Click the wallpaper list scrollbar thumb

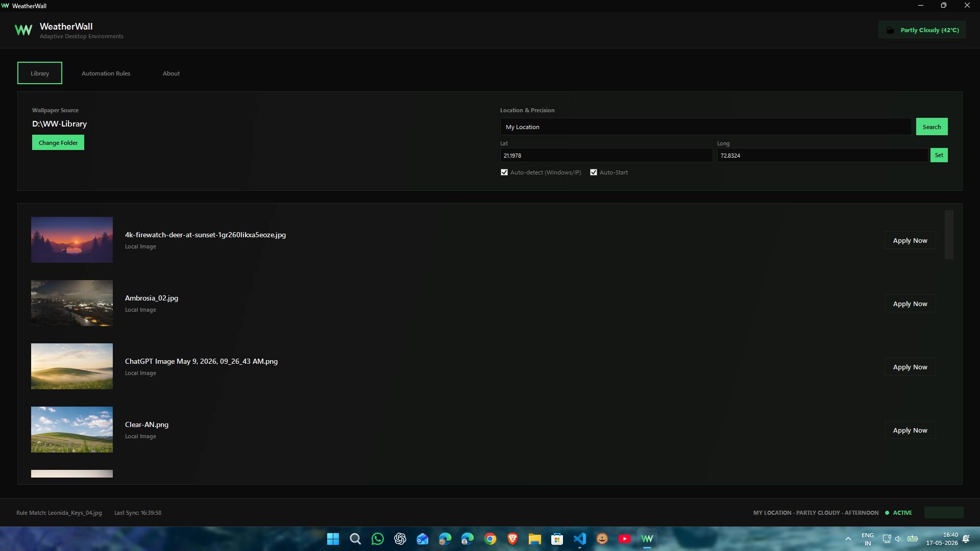949,235
